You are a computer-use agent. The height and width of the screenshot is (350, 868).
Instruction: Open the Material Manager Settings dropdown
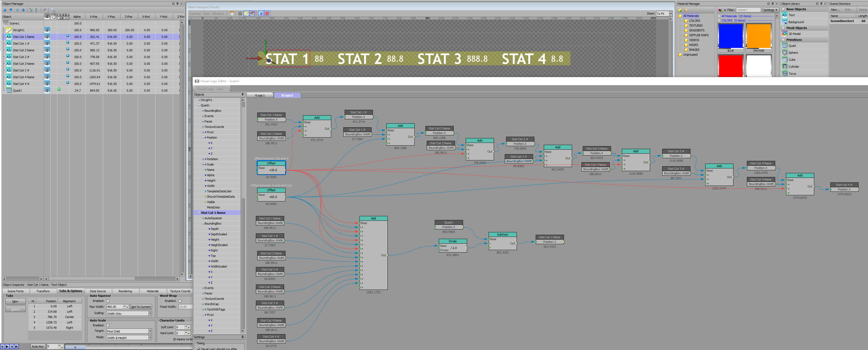click(x=770, y=10)
